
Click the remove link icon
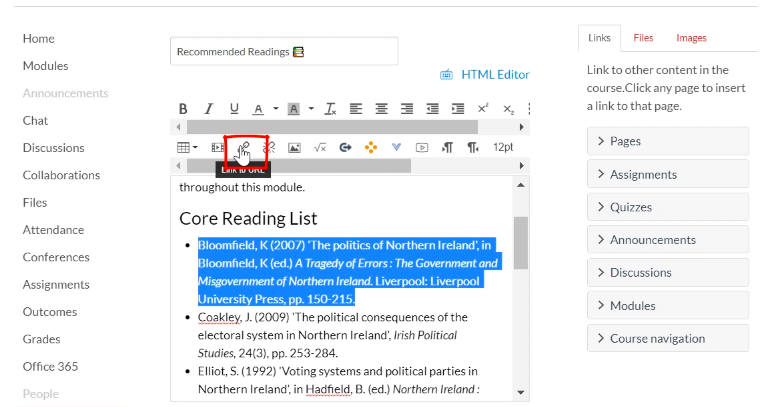coord(268,147)
